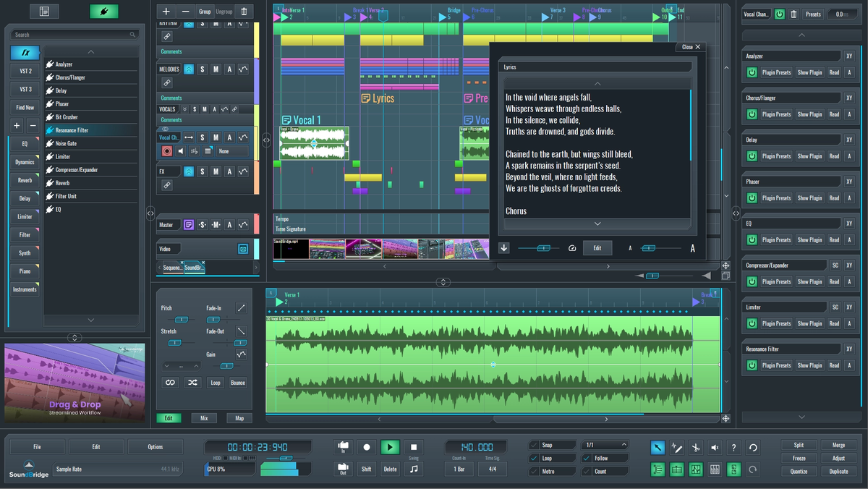Switch to the Mix tab
The width and height of the screenshot is (868, 489).
click(x=204, y=418)
